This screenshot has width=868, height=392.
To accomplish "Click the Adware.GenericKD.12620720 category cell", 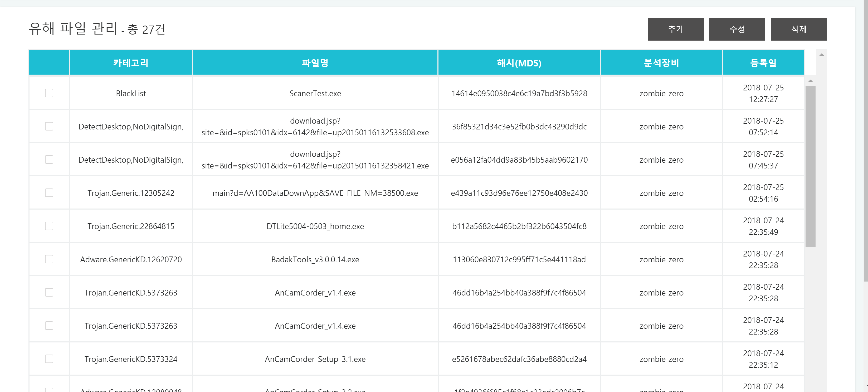I will (x=131, y=260).
